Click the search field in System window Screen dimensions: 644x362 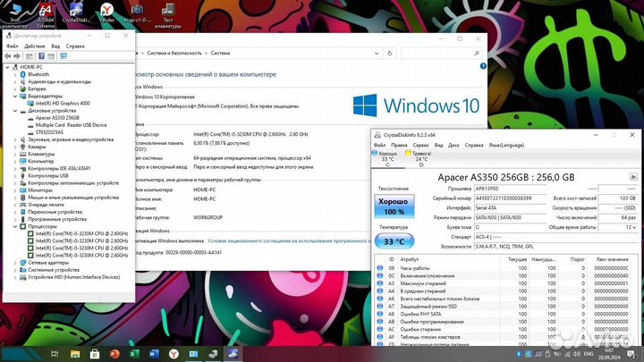(442, 54)
